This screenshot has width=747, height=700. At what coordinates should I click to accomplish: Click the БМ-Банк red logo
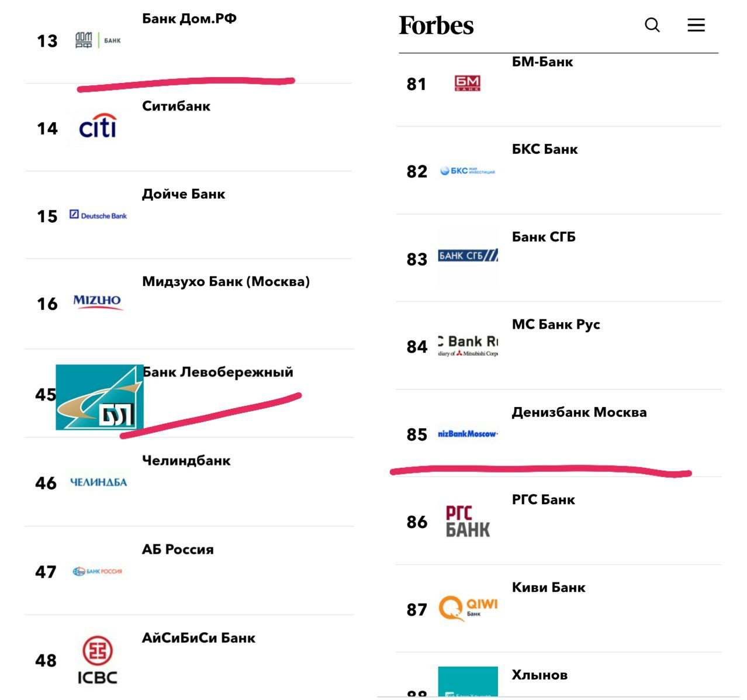466,82
